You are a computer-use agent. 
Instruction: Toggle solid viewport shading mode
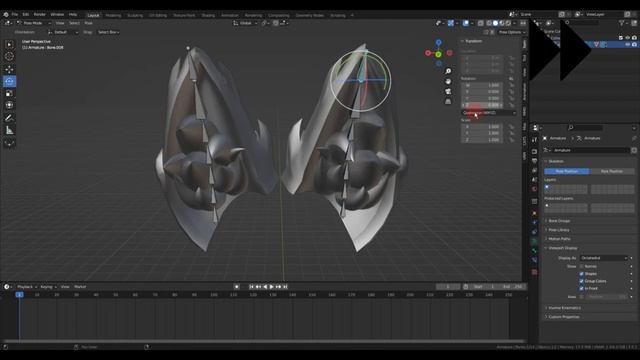point(495,23)
